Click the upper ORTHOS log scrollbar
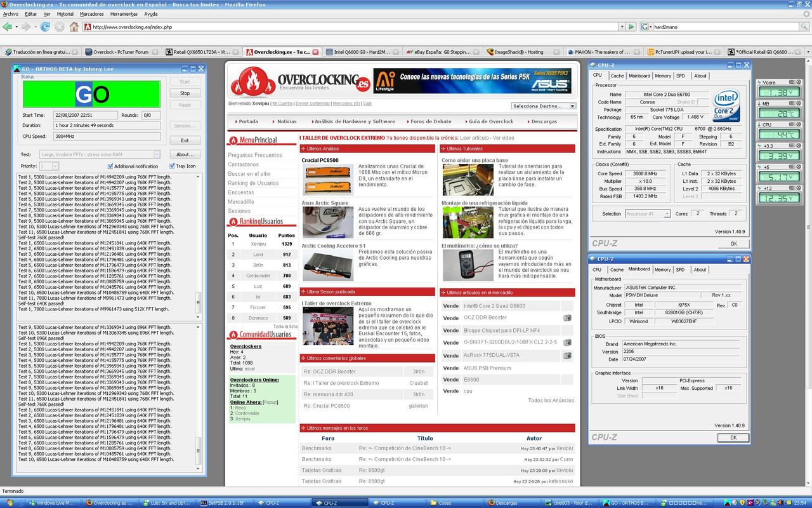Screen dimensions: 812x508 [198, 246]
